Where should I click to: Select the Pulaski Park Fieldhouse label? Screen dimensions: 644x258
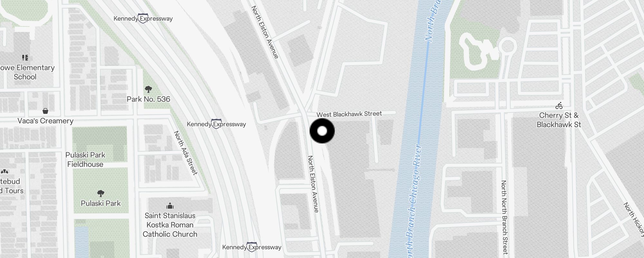click(85, 160)
